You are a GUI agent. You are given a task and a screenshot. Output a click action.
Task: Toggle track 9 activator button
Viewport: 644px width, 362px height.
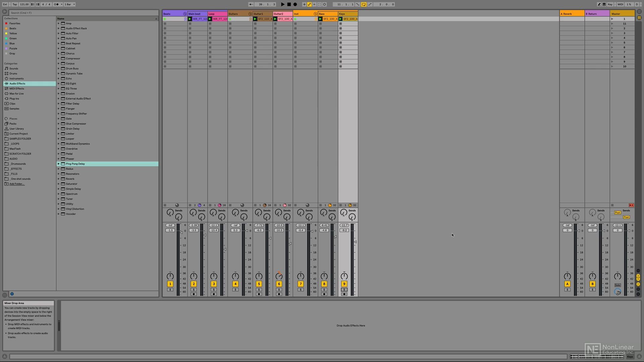tap(344, 284)
